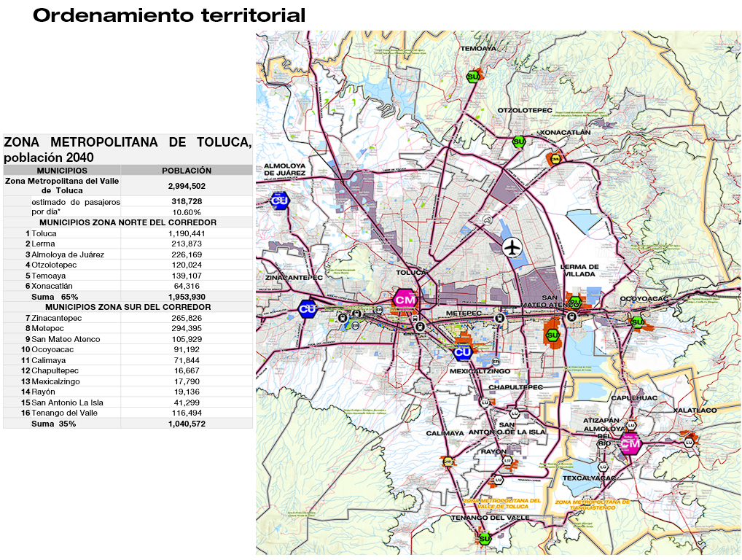Select the green SU hexagon below Ocoyoacac
The height and width of the screenshot is (560, 742).
pos(638,322)
